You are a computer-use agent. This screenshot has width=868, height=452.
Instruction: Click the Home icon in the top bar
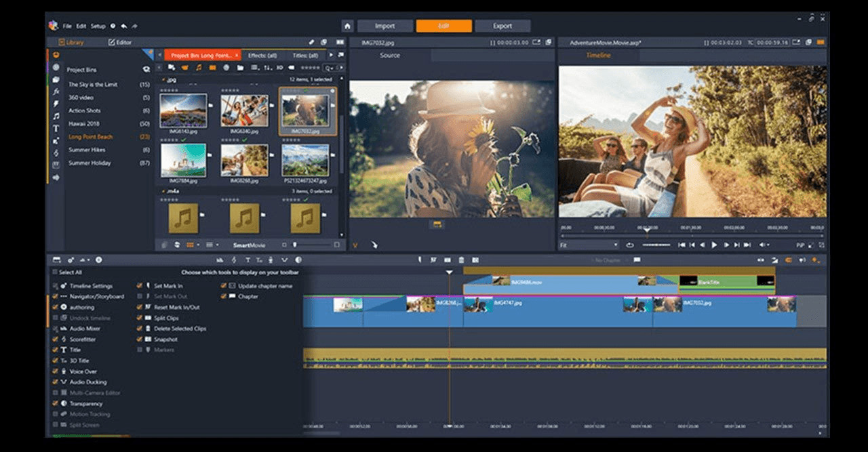tap(347, 26)
